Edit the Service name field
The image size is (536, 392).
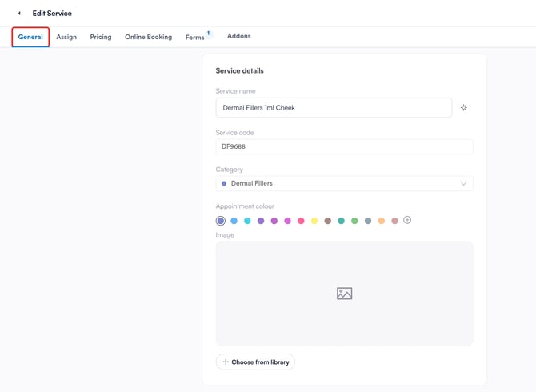click(334, 108)
